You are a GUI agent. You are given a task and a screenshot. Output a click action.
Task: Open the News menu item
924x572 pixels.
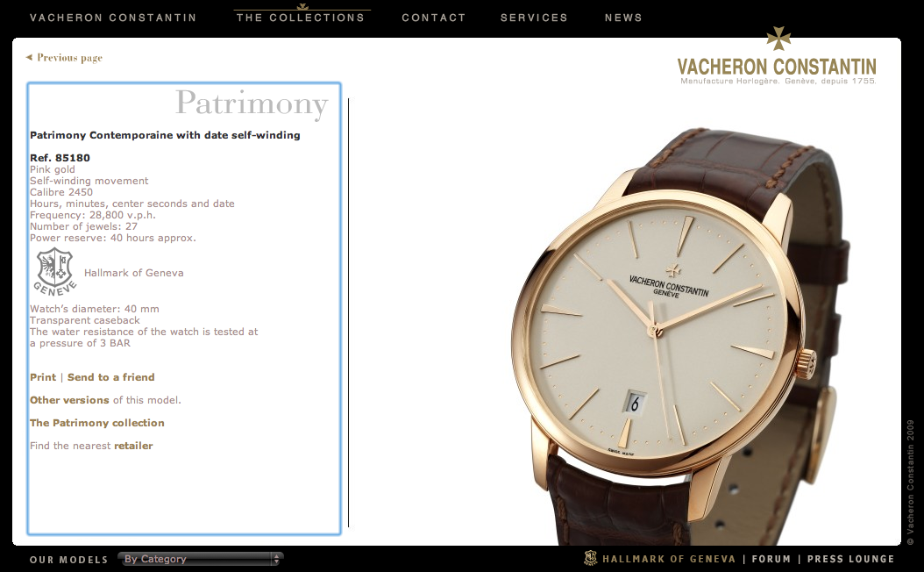pos(623,18)
